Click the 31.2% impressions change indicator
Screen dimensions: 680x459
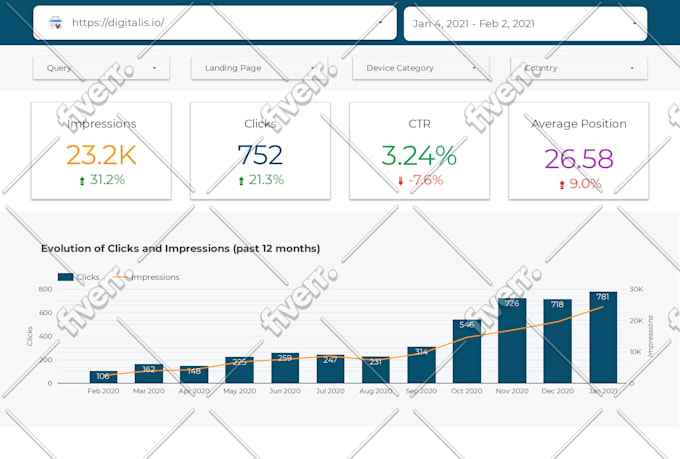107,180
